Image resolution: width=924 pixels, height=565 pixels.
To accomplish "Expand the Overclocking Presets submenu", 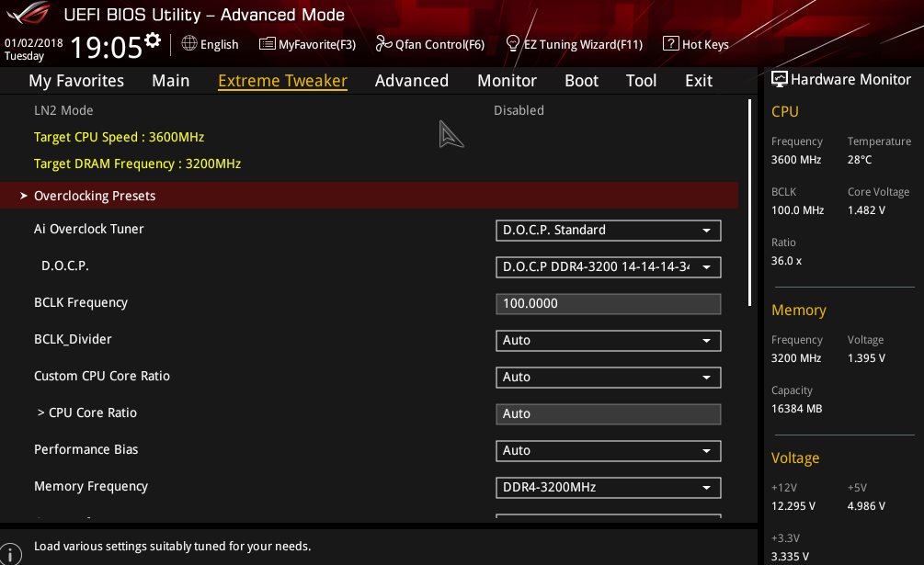I will tap(369, 196).
